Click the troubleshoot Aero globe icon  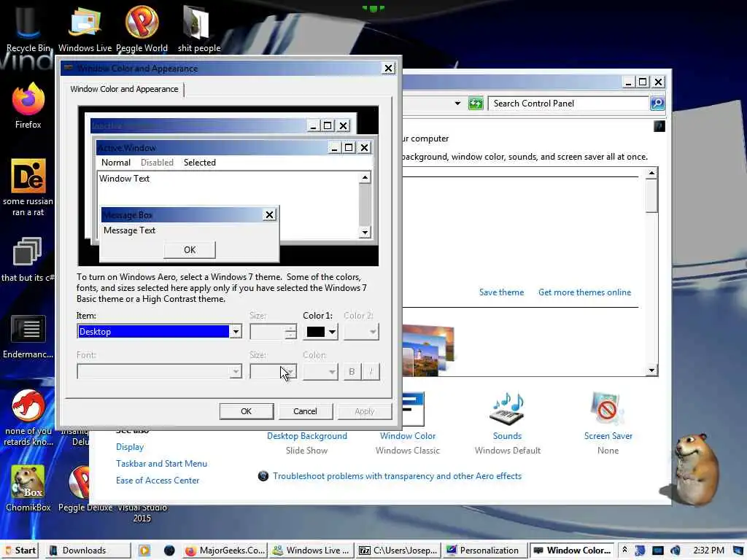pyautogui.click(x=263, y=475)
